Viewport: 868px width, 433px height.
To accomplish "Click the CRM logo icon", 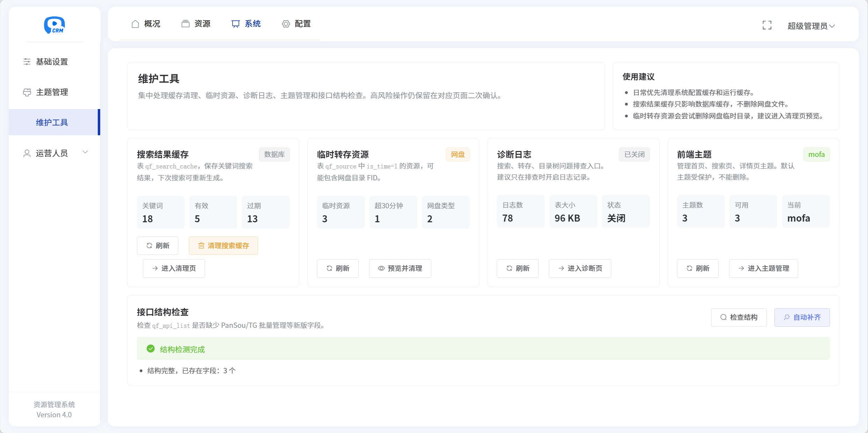I will (54, 25).
